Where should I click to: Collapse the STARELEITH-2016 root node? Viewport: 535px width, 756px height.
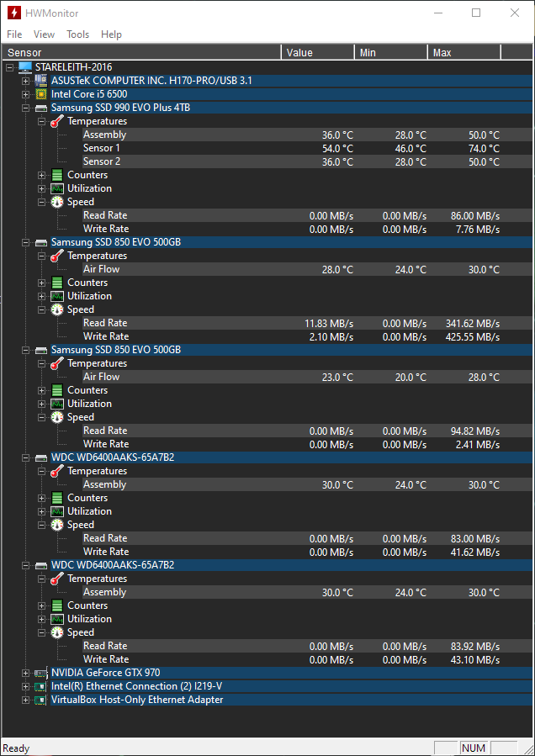[10, 67]
